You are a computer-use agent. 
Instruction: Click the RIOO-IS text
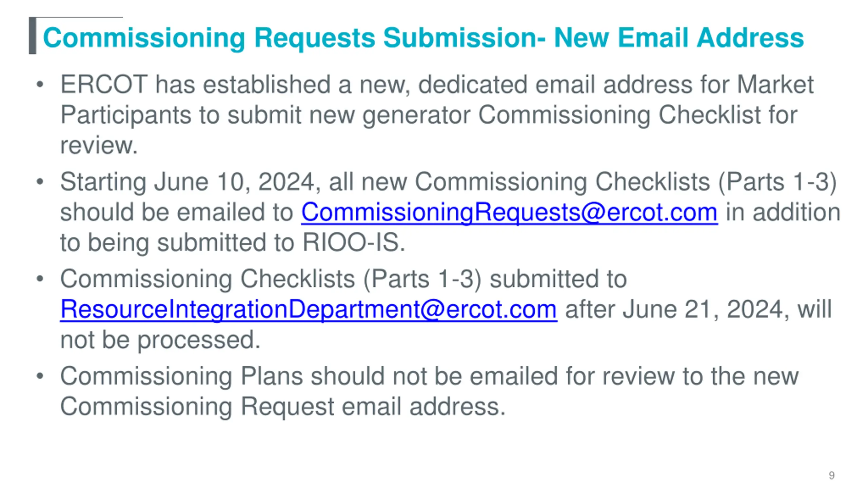(x=353, y=243)
